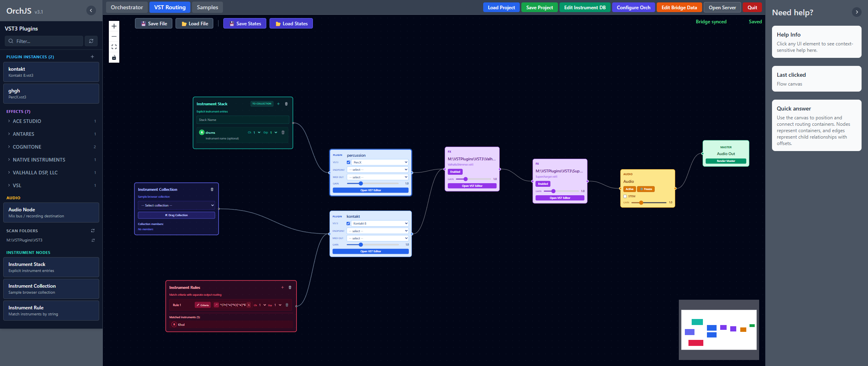Screen dimensions: 868x366
Task: Rescan all scan folders
Action: click(93, 231)
